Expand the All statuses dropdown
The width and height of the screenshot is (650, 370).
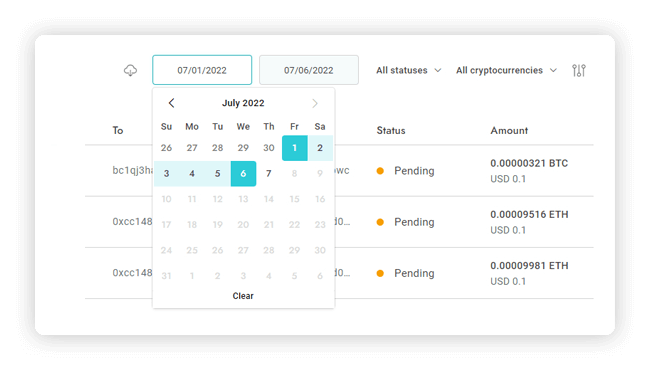click(x=408, y=70)
